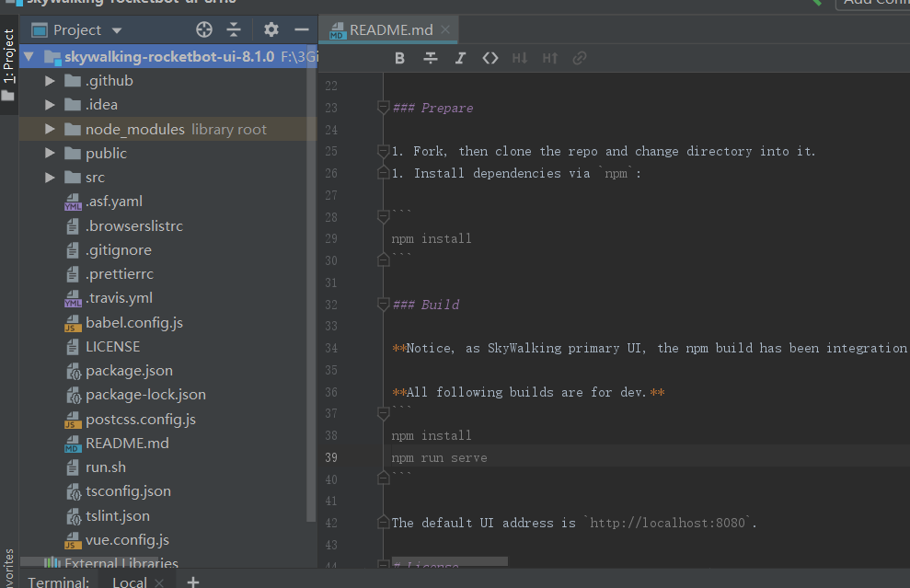Increase header level with H-up icon

[x=549, y=58]
